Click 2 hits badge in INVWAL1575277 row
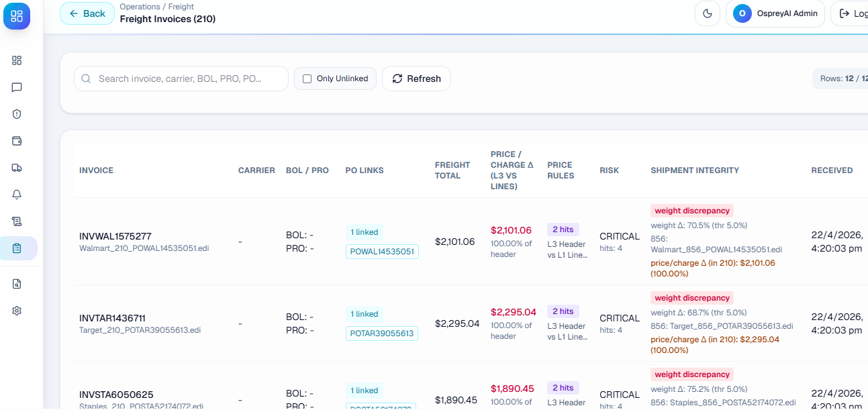 click(x=563, y=229)
